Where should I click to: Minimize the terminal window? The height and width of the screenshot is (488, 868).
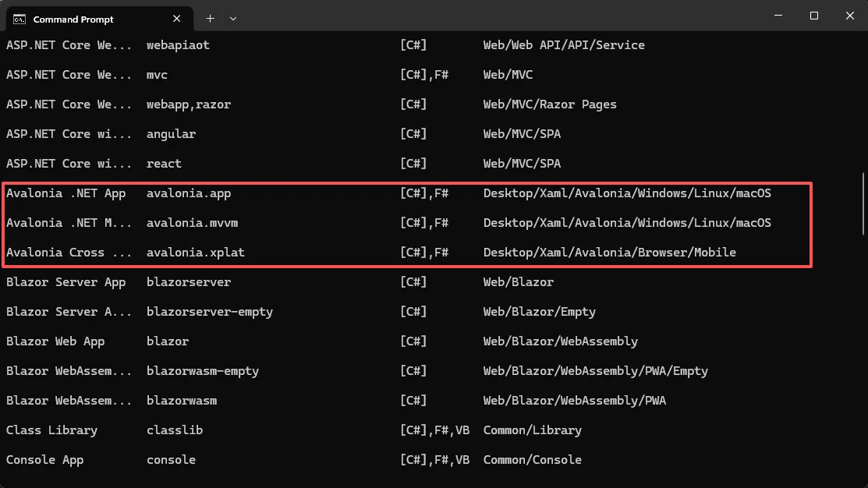(778, 16)
